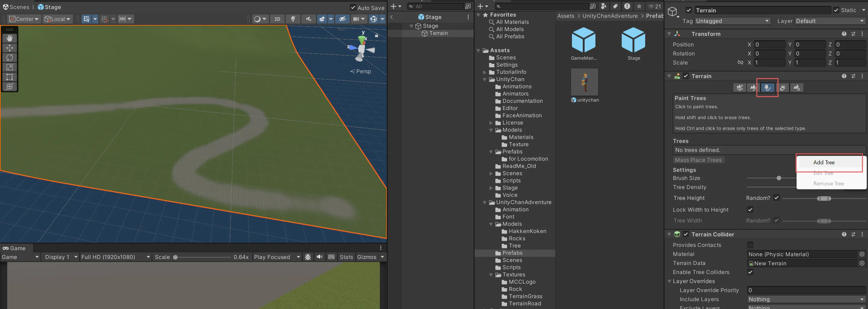
Task: Toggle scene audio mute icon
Action: 308,19
